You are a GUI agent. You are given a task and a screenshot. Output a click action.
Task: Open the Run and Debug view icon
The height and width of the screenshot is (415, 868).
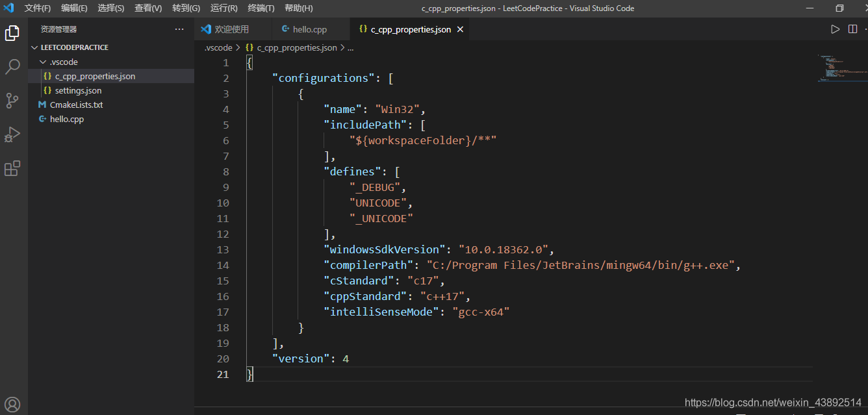[x=12, y=134]
